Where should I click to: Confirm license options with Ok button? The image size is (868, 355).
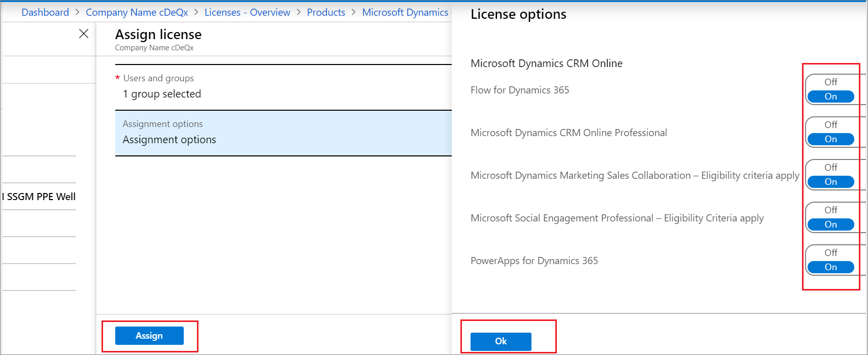(500, 341)
